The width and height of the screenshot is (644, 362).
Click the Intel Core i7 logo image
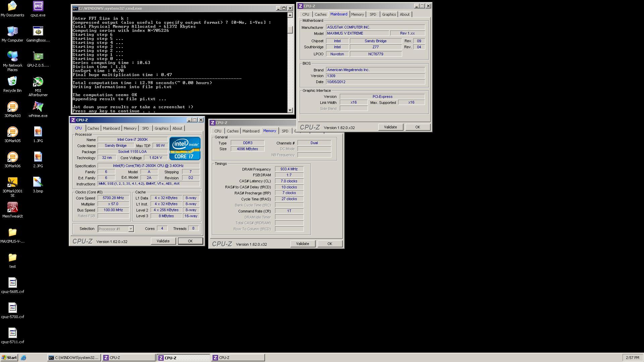[x=185, y=148]
